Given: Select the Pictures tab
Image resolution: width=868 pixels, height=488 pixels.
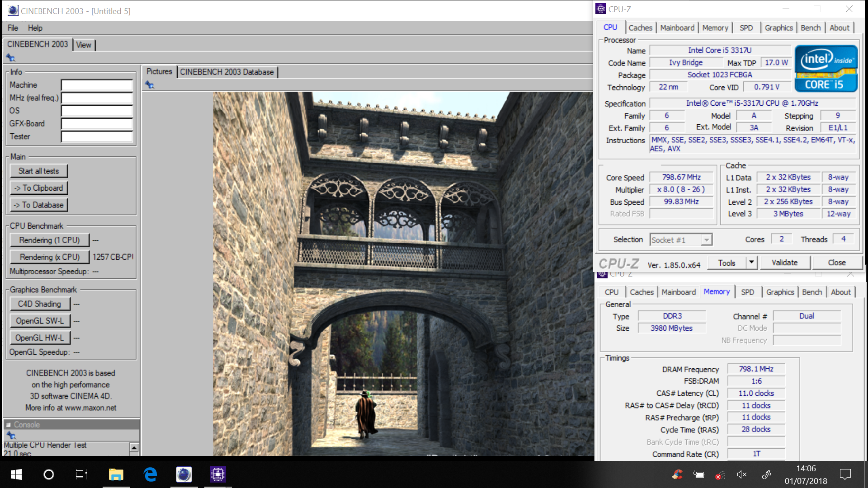Looking at the screenshot, I should pos(159,71).
